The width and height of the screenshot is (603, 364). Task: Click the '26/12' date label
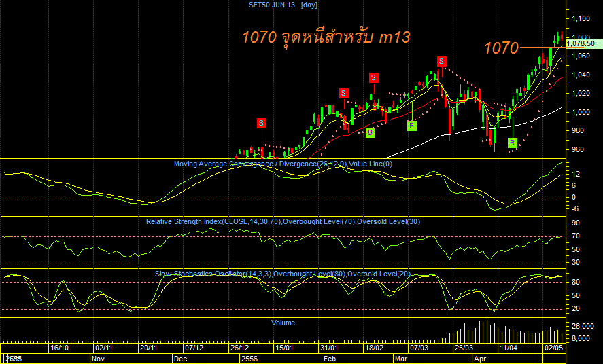pos(239,348)
